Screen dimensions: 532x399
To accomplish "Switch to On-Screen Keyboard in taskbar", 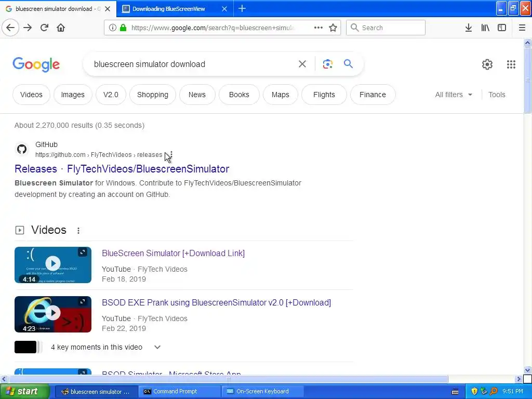I will point(262,392).
